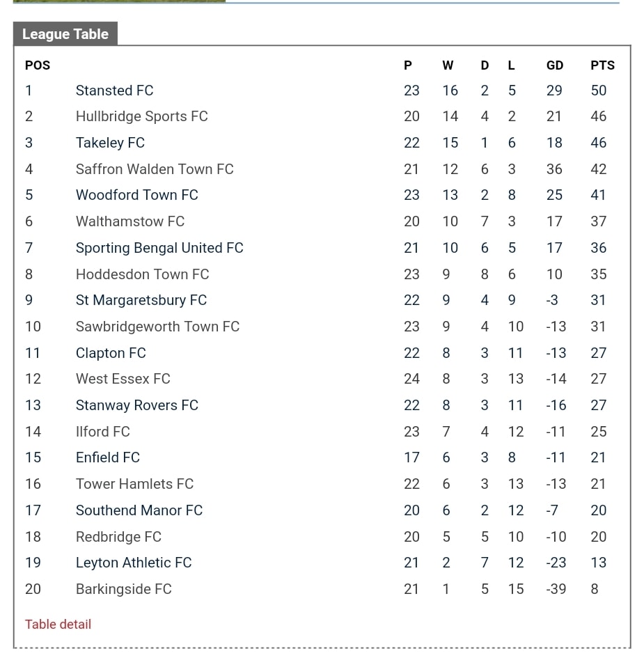The image size is (644, 658).
Task: Open St Margaretsbury FC
Action: click(141, 300)
